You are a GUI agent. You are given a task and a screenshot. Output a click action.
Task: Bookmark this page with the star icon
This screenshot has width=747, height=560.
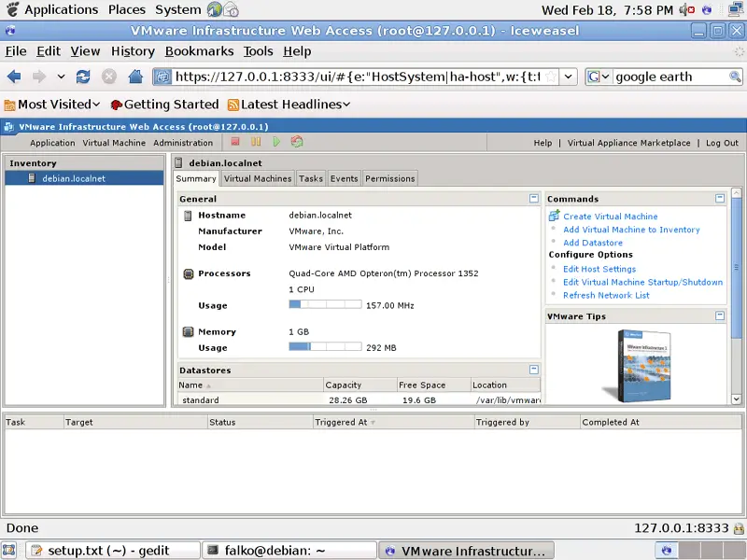(x=550, y=77)
